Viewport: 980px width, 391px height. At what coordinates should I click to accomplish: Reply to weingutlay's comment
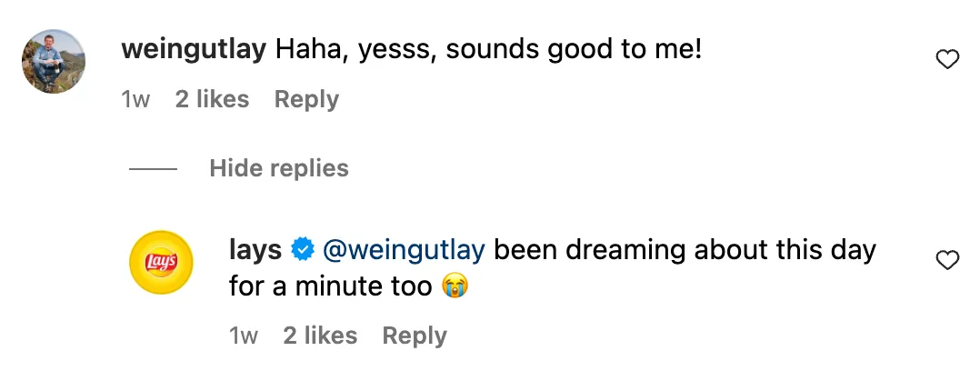pyautogui.click(x=306, y=99)
